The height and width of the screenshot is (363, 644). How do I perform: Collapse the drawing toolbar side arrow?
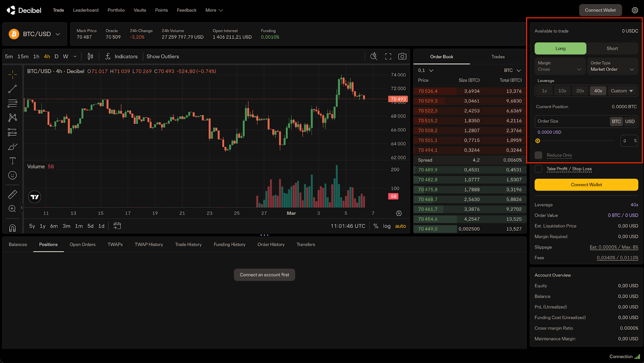[22, 208]
